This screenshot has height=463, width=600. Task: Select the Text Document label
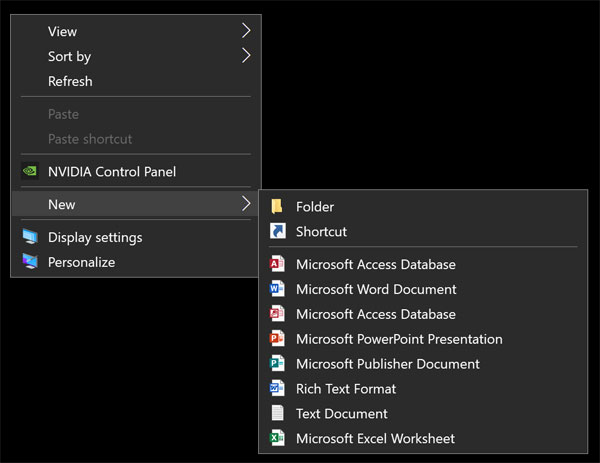tap(342, 414)
